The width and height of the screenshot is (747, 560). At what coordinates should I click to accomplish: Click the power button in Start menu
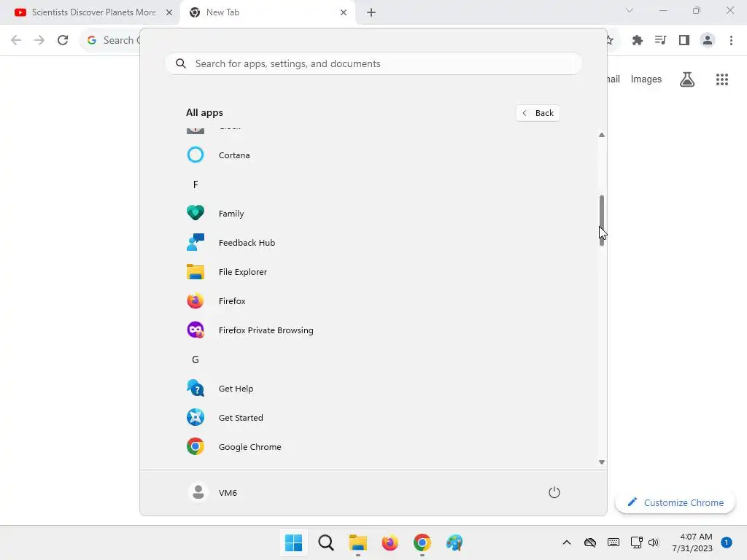point(554,492)
